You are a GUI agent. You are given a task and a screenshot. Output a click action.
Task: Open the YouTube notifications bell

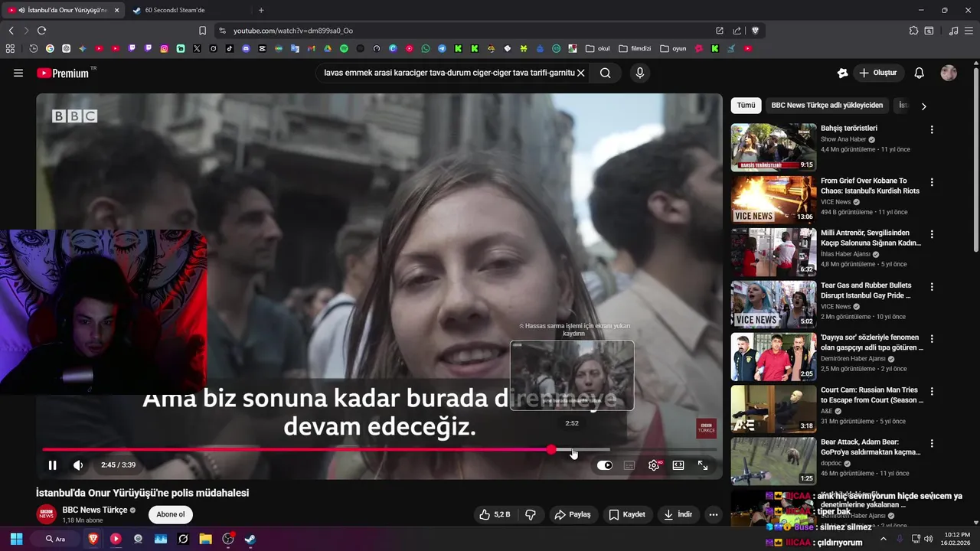tap(920, 73)
